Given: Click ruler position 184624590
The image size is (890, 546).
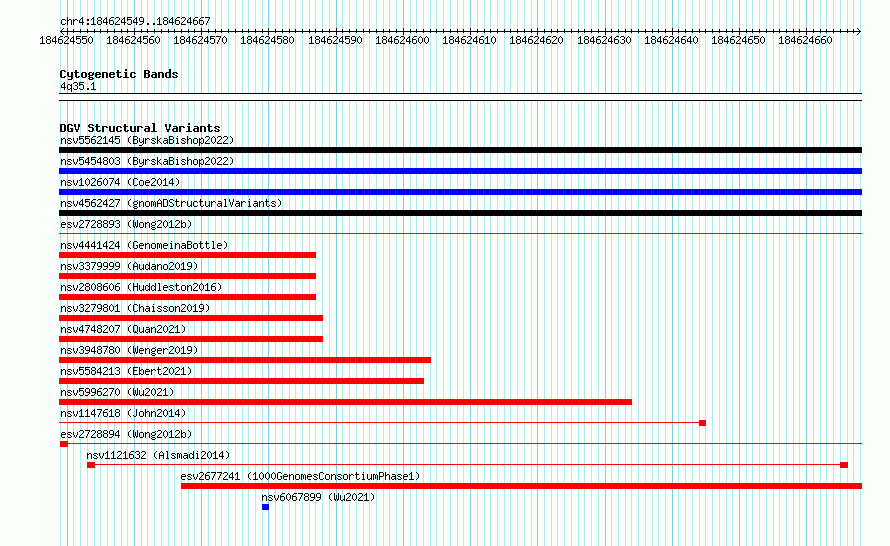Looking at the screenshot, I should pyautogui.click(x=335, y=40).
